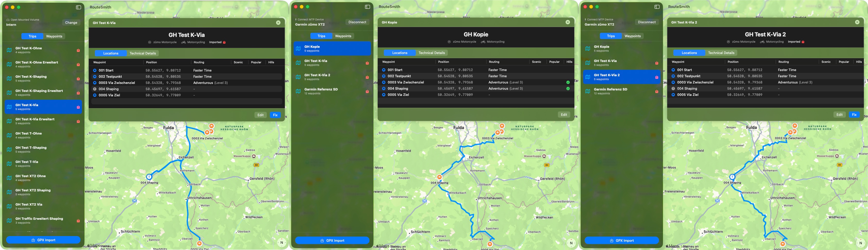The width and height of the screenshot is (868, 250).
Task: Click the red badge on GH Test K-Via Erweitert row
Action: (78, 121)
